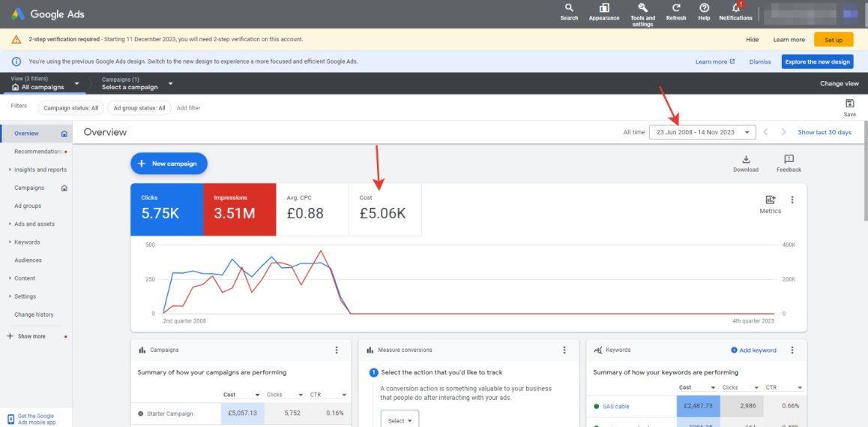The height and width of the screenshot is (427, 868).
Task: Open Clicks column dropdown in Campaigns card
Action: pos(301,395)
